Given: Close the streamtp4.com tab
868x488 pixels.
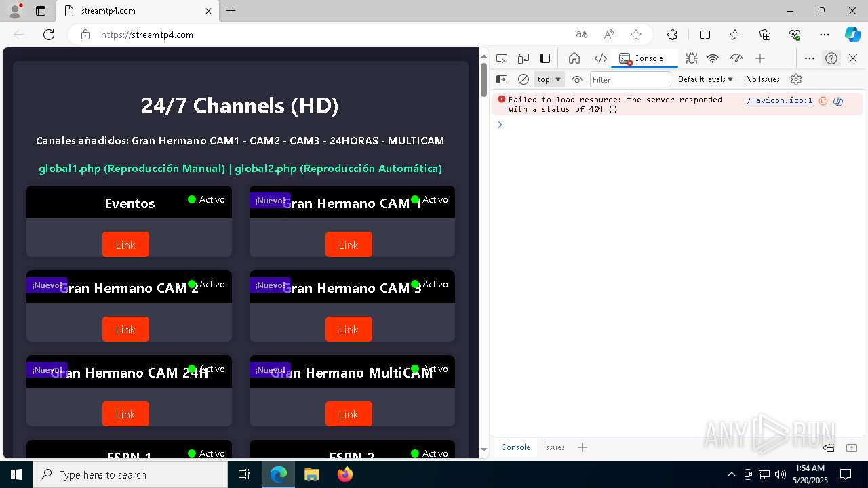Looking at the screenshot, I should click(209, 11).
